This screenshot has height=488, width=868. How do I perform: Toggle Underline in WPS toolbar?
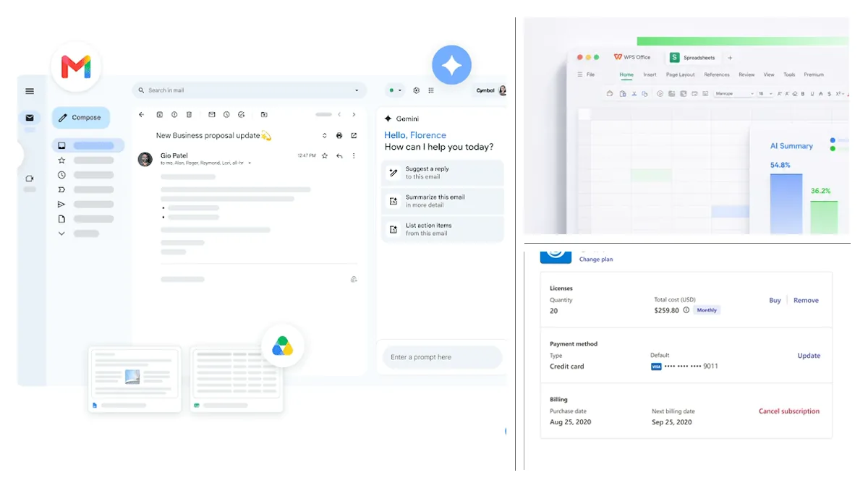pos(812,93)
